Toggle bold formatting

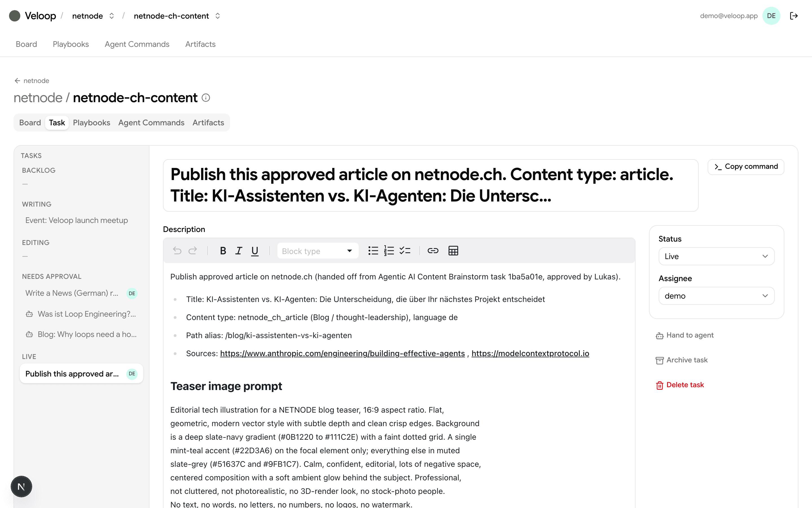(223, 251)
